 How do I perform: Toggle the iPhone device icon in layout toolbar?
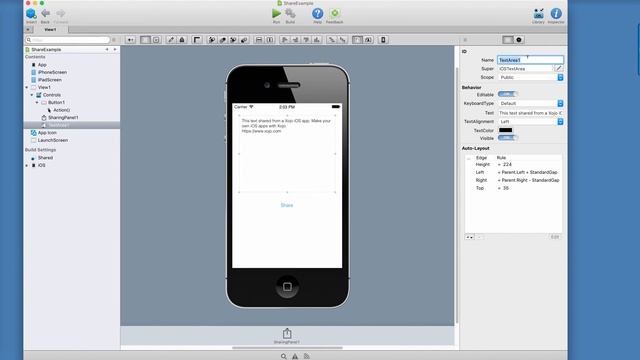coord(383,40)
